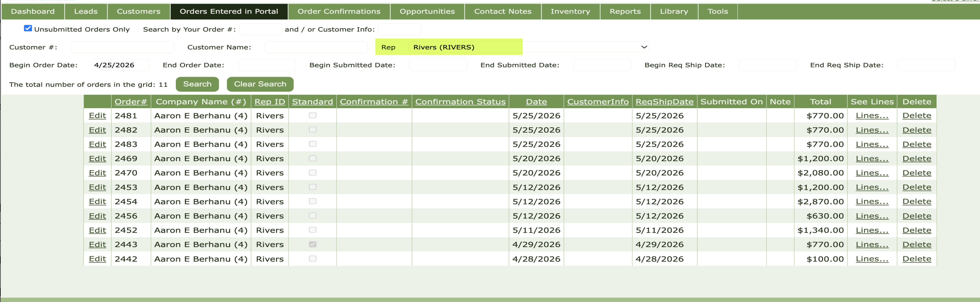Toggle Unsubmitted Orders Only checkbox
Screen dimensions: 980x302
[28, 29]
